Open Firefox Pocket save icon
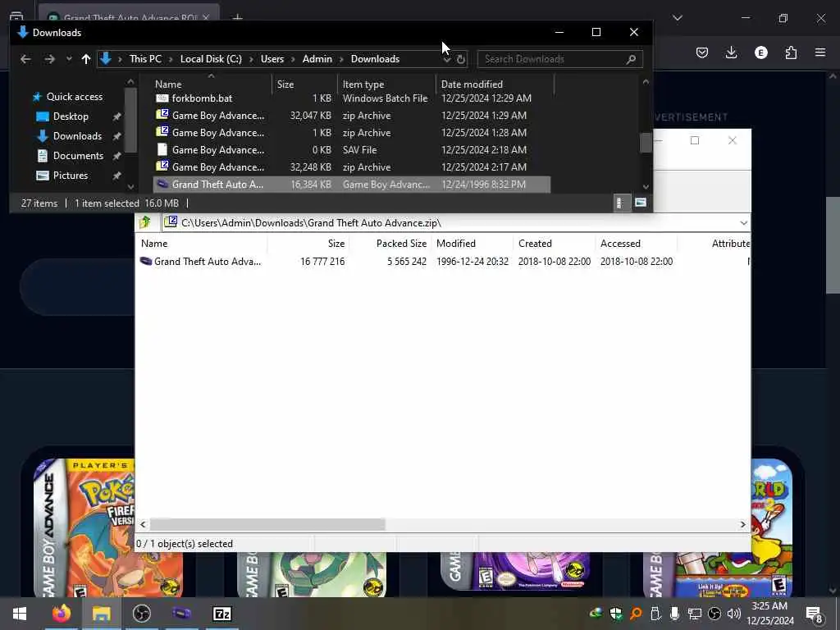The image size is (840, 630). 702,52
